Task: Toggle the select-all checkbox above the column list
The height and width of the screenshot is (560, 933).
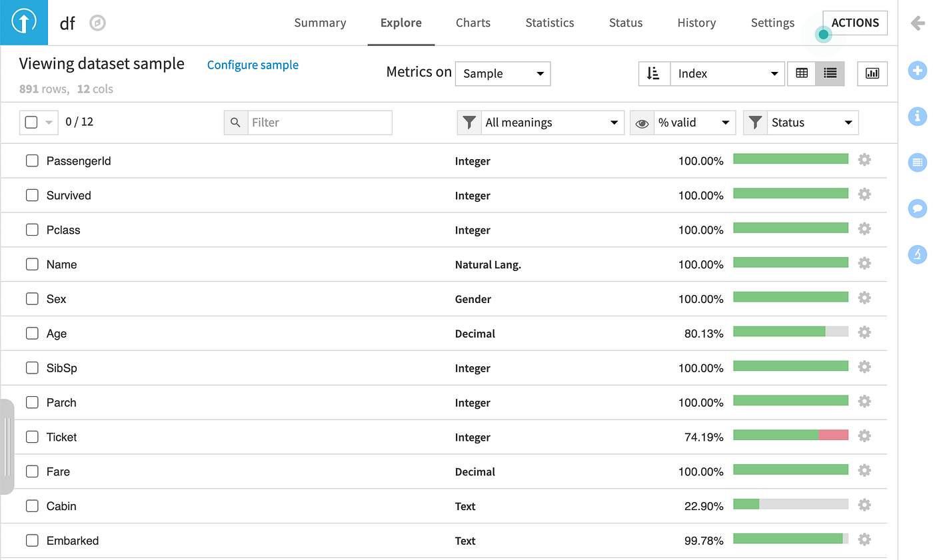Action: [29, 122]
